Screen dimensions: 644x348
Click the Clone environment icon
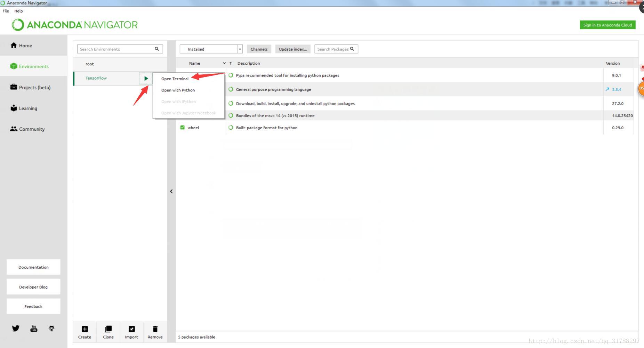point(108,329)
